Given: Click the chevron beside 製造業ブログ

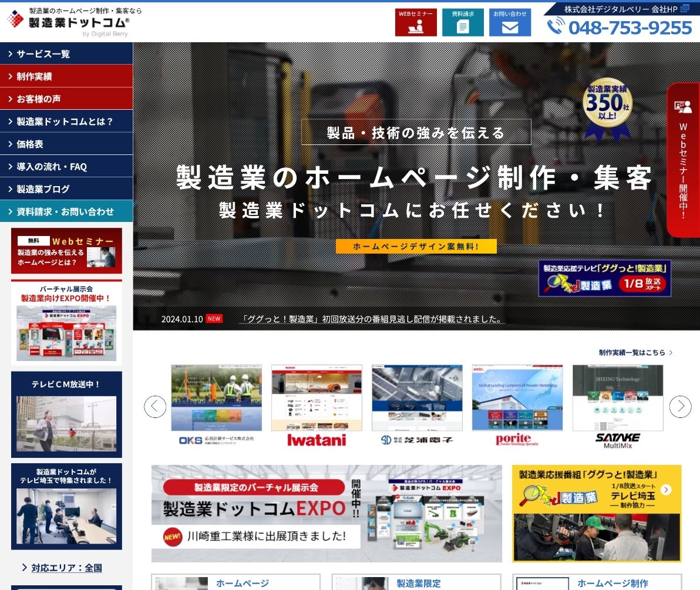Looking at the screenshot, I should coord(10,189).
